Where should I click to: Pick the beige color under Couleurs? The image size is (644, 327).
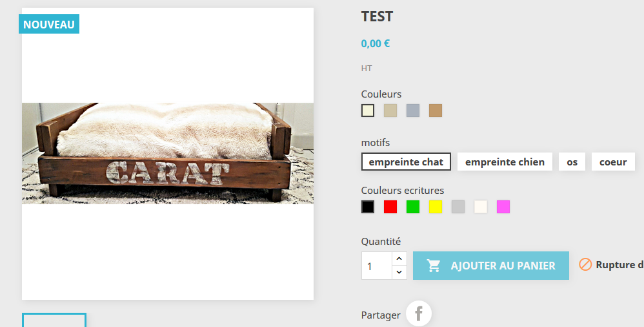390,111
